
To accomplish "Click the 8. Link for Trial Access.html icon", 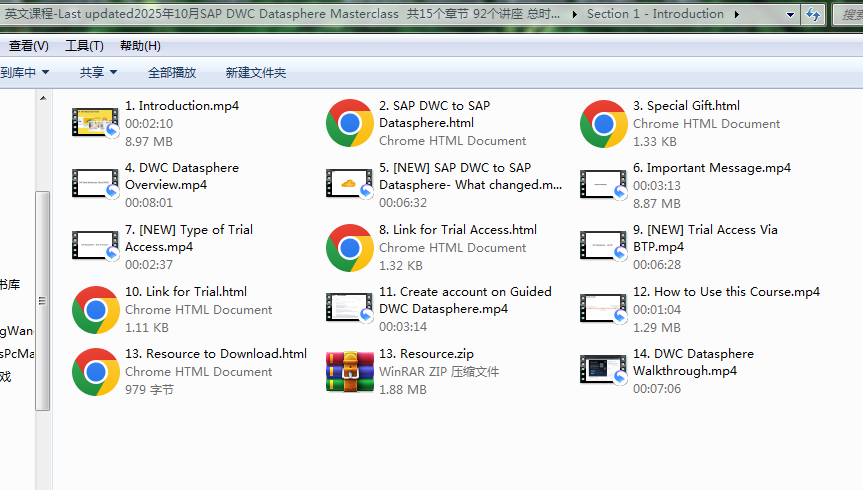I will (x=350, y=248).
